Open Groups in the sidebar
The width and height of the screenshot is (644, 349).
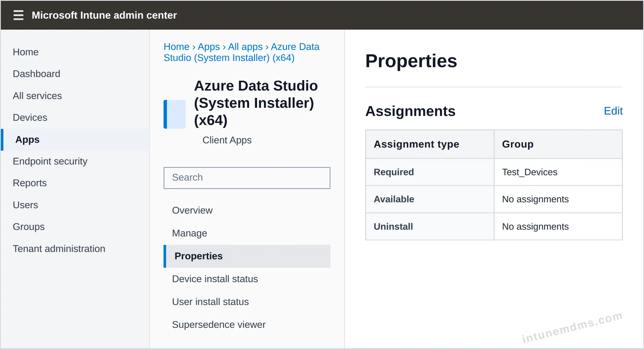pos(29,227)
